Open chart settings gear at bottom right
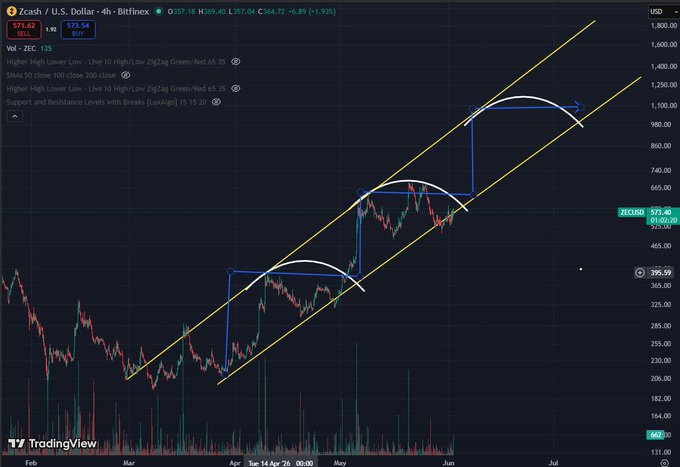680x467 pixels. [x=664, y=463]
